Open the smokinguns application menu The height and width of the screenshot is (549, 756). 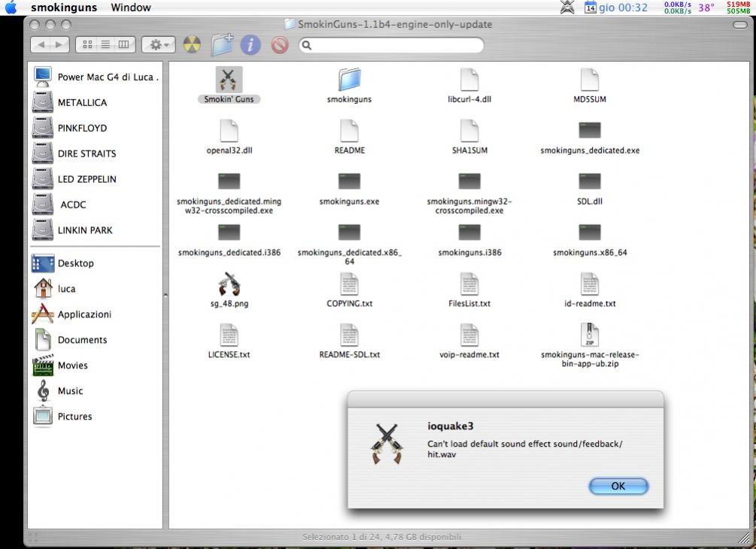[x=64, y=8]
